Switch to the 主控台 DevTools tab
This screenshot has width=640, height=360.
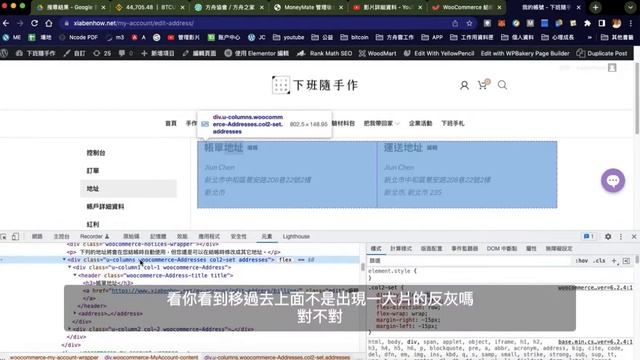[61, 236]
